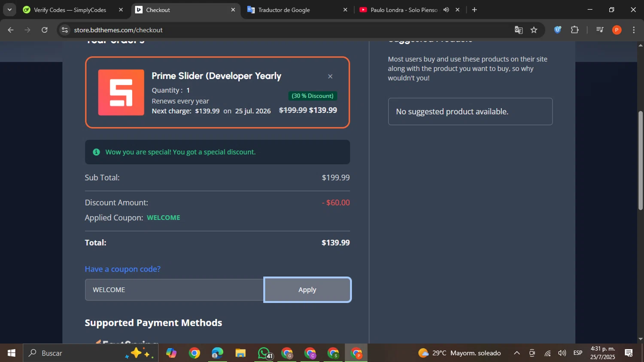
Task: Open network WiFi settings icon
Action: point(547,353)
